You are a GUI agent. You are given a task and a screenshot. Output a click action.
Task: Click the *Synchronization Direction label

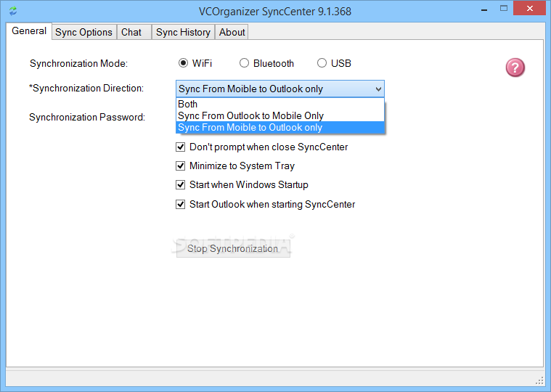tap(86, 88)
